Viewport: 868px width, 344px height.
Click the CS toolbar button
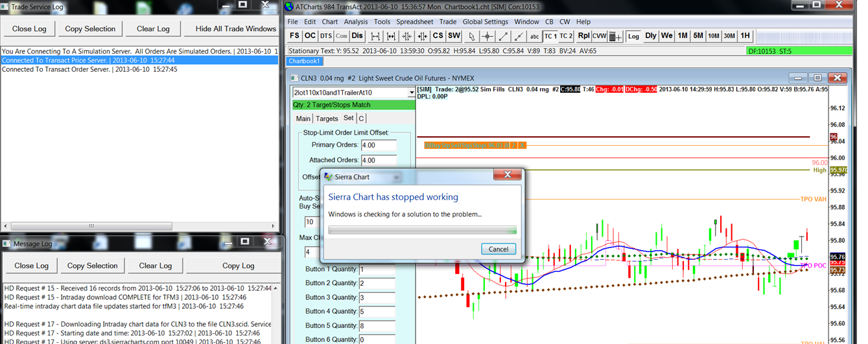tap(438, 36)
